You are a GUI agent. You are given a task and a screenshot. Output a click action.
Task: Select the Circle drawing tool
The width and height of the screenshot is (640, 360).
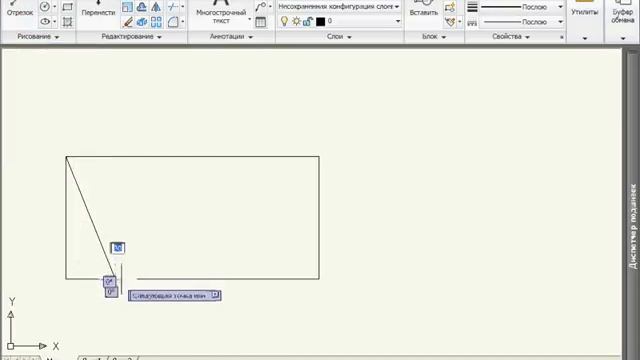pos(45,7)
